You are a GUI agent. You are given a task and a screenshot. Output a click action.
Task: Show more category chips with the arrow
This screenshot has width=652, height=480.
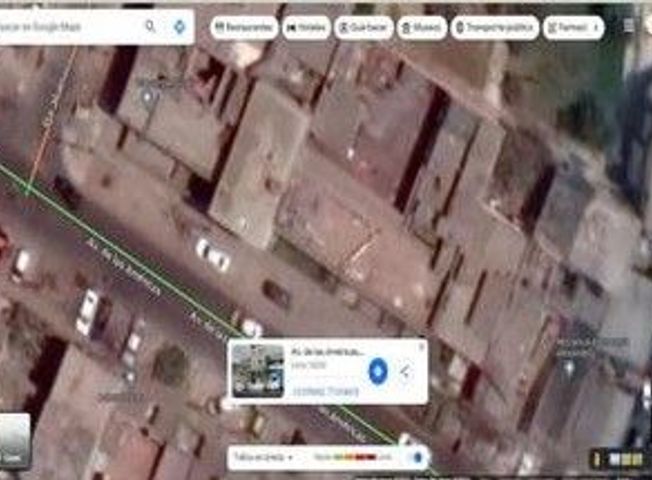pos(597,27)
